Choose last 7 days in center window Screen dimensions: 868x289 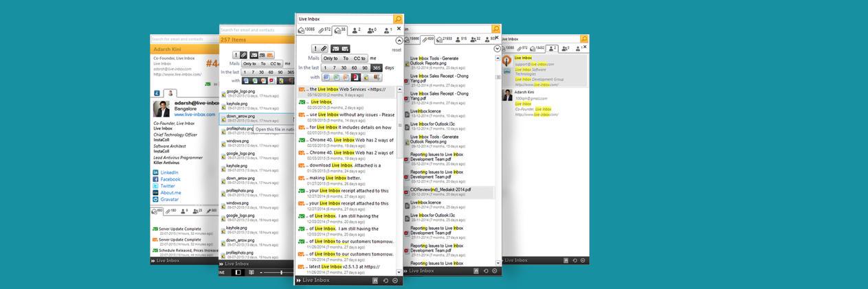coord(335,68)
